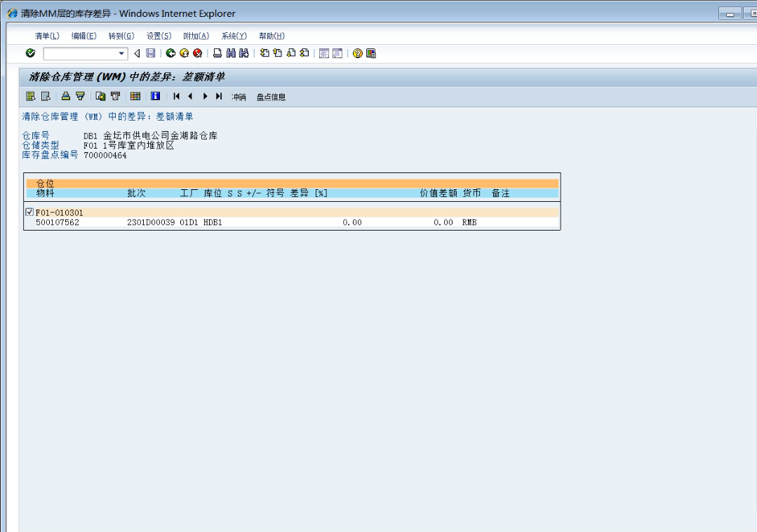Click the filter funnel icon
Screen dimensions: 757x532
point(80,97)
